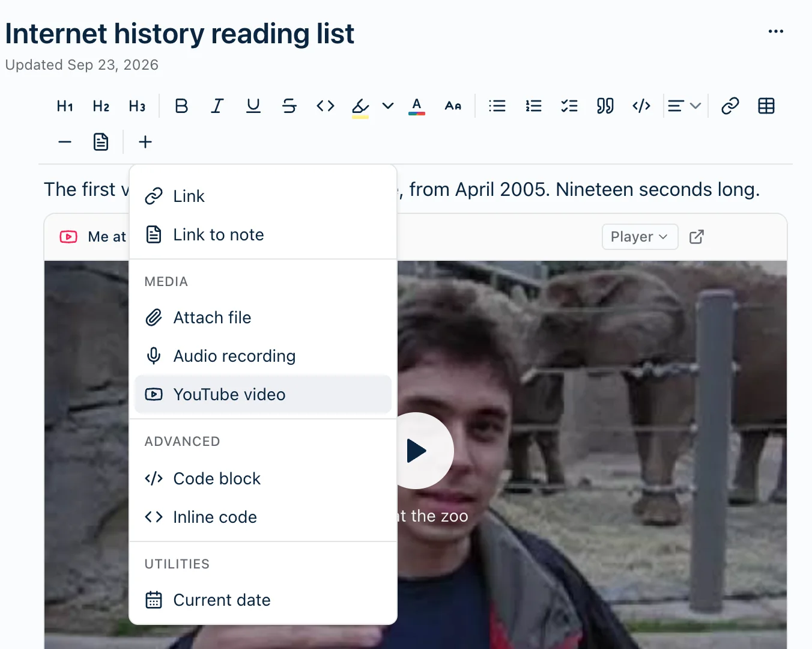Apply Heading 1 formatting

[65, 106]
